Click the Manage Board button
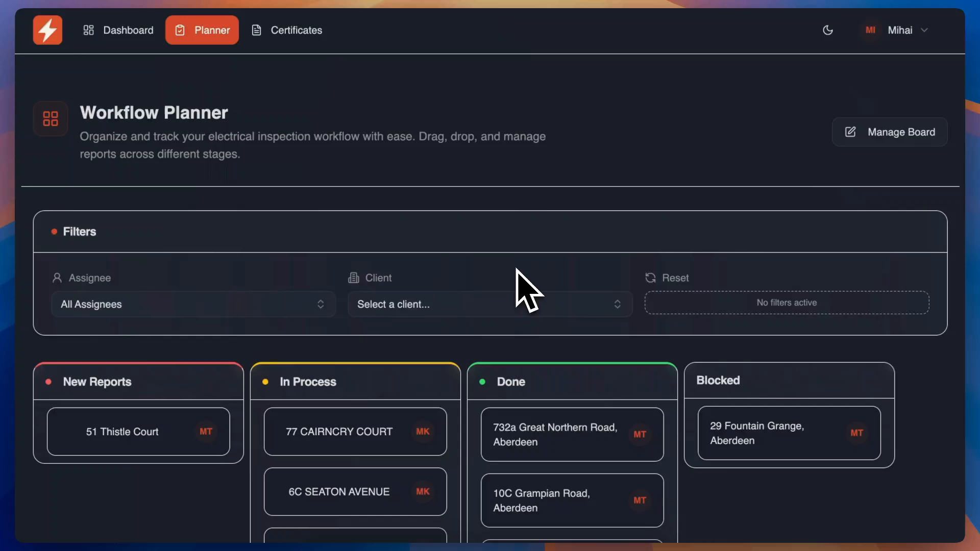 890,132
